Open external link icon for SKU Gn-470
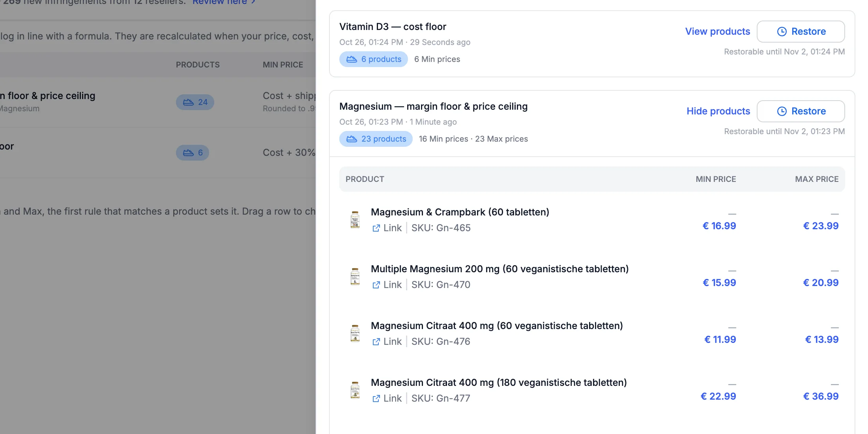This screenshot has height=434, width=868. click(x=376, y=285)
